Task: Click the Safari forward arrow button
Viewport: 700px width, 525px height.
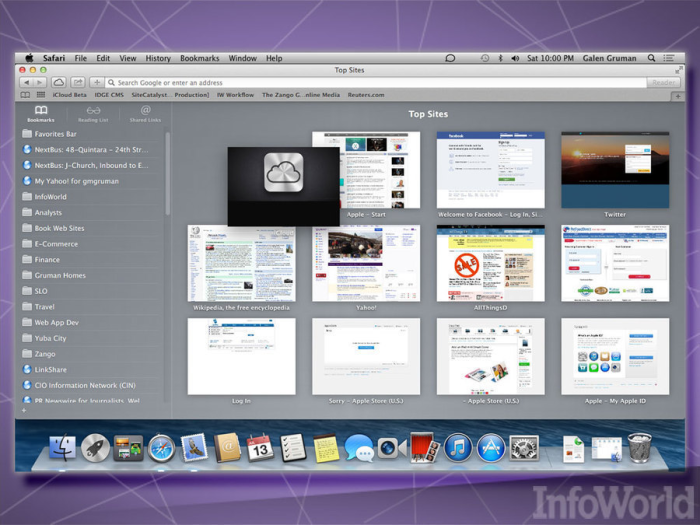Action: (x=40, y=83)
